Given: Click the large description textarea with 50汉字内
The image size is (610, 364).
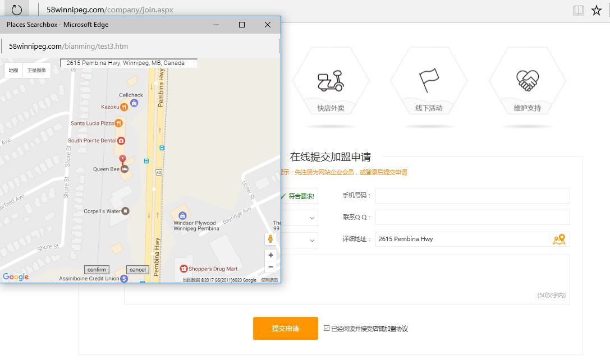Looking at the screenshot, I should click(x=347, y=280).
